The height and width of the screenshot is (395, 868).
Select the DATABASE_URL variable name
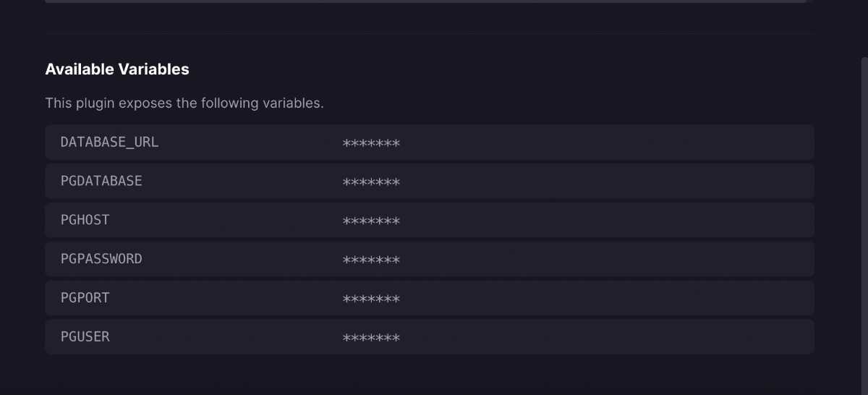click(109, 143)
